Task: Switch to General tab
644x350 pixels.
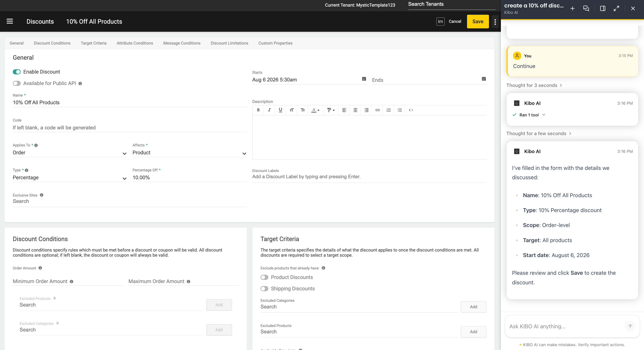Action: pos(16,43)
